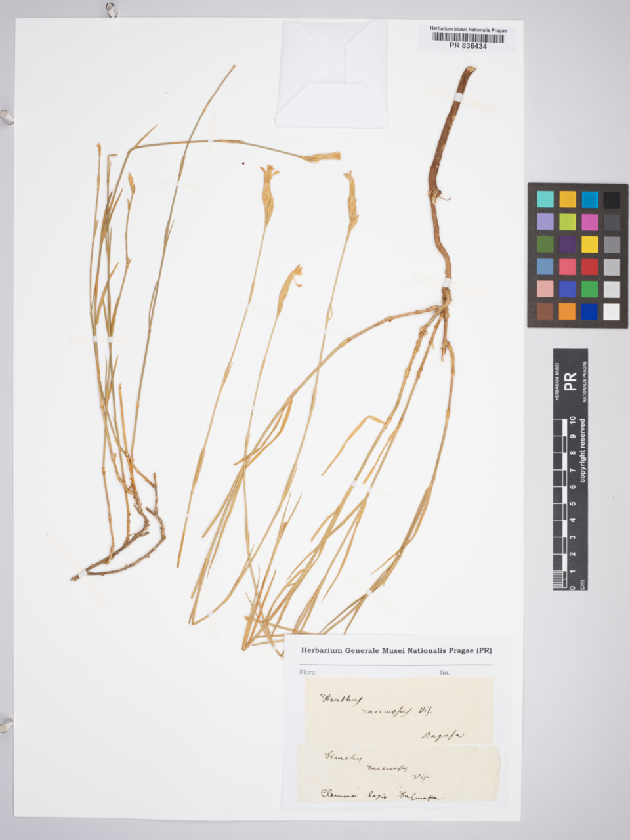
Task: Click the white swatch on the color chart
Action: tap(612, 311)
